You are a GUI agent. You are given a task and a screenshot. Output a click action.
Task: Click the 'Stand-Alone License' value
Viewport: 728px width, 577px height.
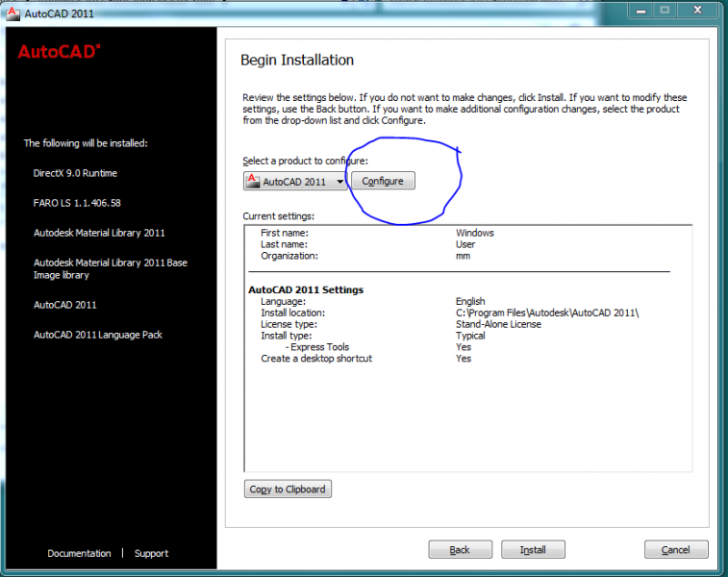[x=499, y=324]
